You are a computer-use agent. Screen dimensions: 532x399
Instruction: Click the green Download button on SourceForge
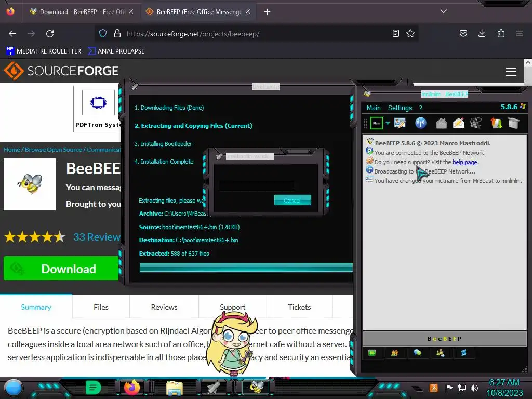pos(61,269)
